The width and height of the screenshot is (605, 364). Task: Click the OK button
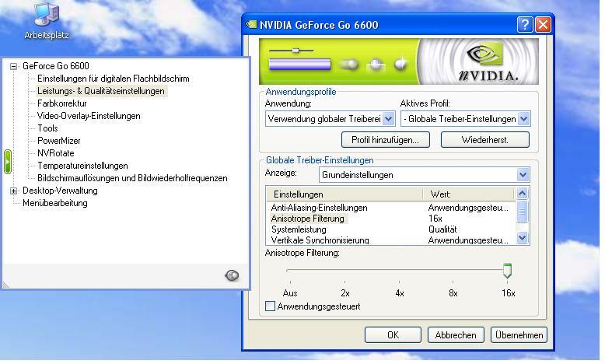click(x=393, y=335)
